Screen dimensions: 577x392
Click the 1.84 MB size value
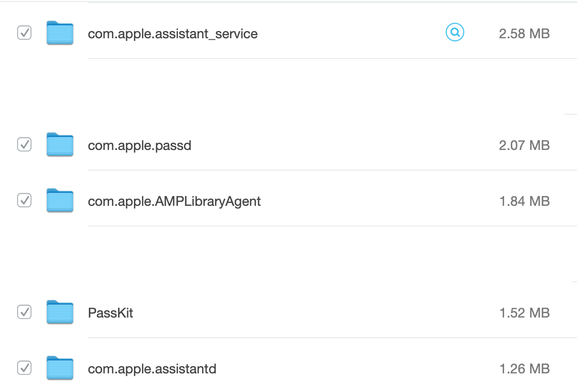click(524, 201)
